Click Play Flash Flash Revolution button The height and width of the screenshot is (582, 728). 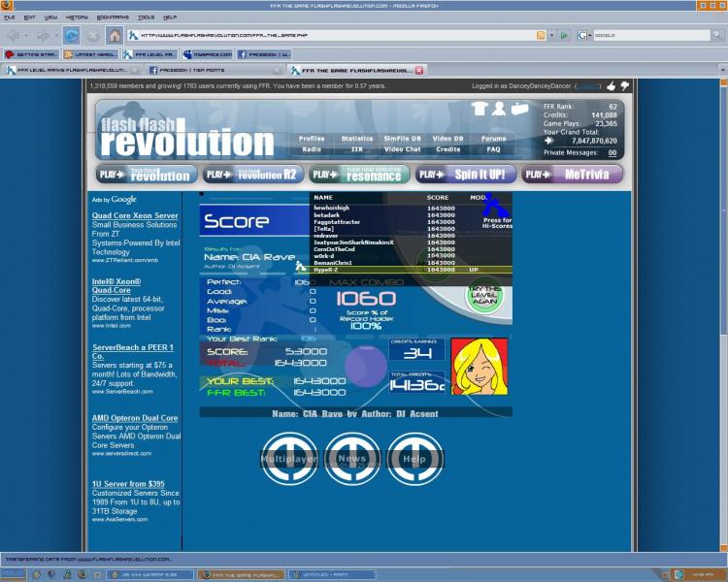pyautogui.click(x=147, y=175)
